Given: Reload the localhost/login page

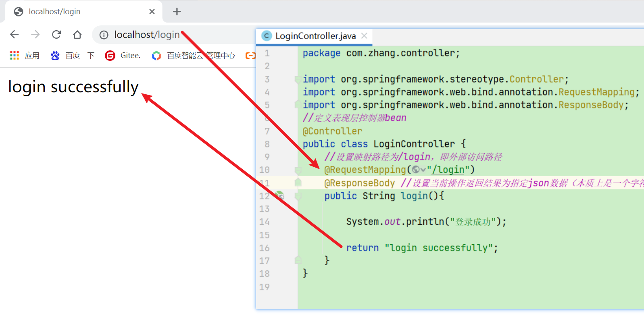Looking at the screenshot, I should coord(56,35).
